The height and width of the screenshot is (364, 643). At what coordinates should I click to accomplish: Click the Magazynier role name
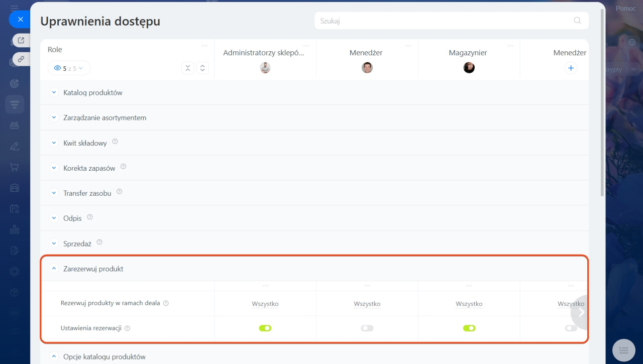click(468, 53)
